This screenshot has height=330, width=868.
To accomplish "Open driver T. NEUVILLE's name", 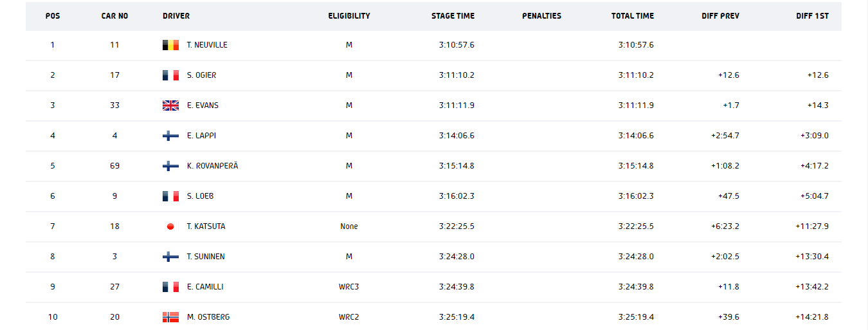I will pyautogui.click(x=207, y=45).
